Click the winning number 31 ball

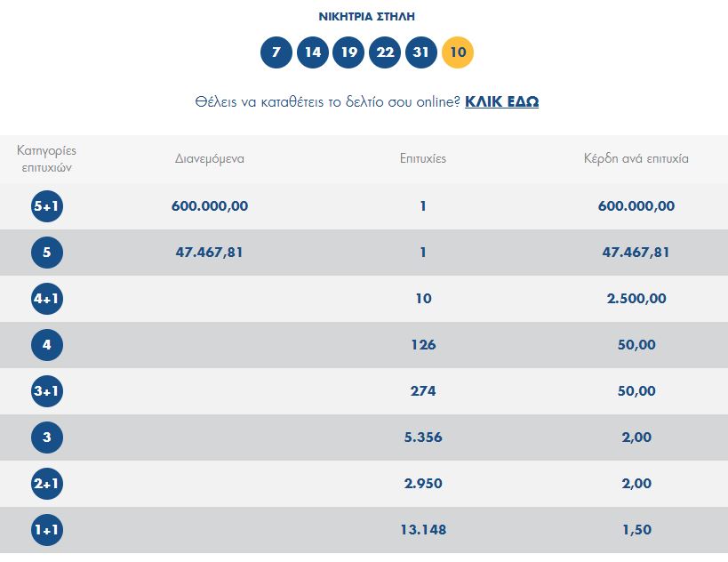[x=421, y=52]
